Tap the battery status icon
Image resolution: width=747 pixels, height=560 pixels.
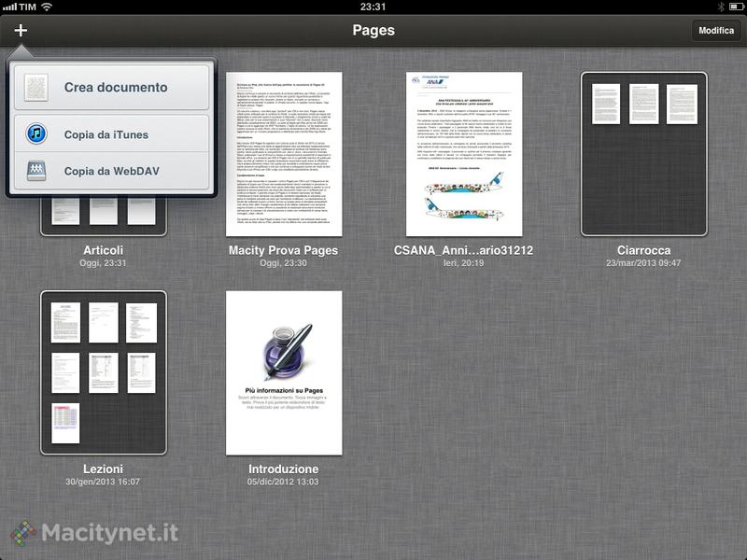click(x=736, y=7)
